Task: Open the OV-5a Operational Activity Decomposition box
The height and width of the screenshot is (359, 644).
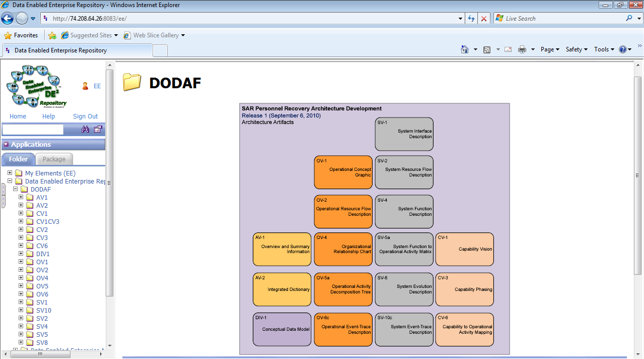Action: coord(343,289)
